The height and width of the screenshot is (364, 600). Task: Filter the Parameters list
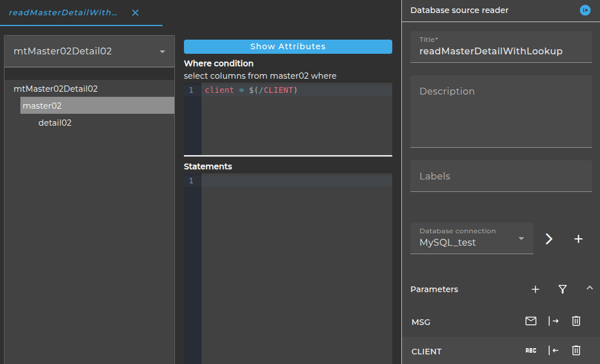pos(563,289)
